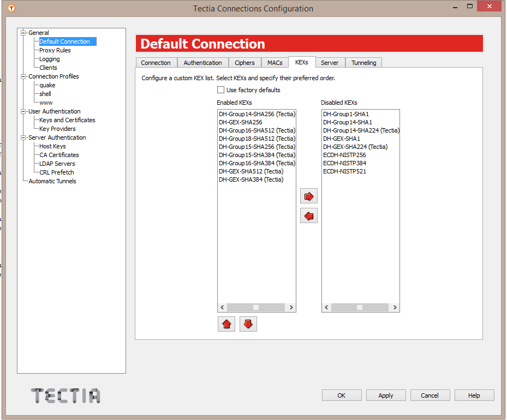
Task: Open Proxy Rules in the tree
Action: [x=55, y=50]
